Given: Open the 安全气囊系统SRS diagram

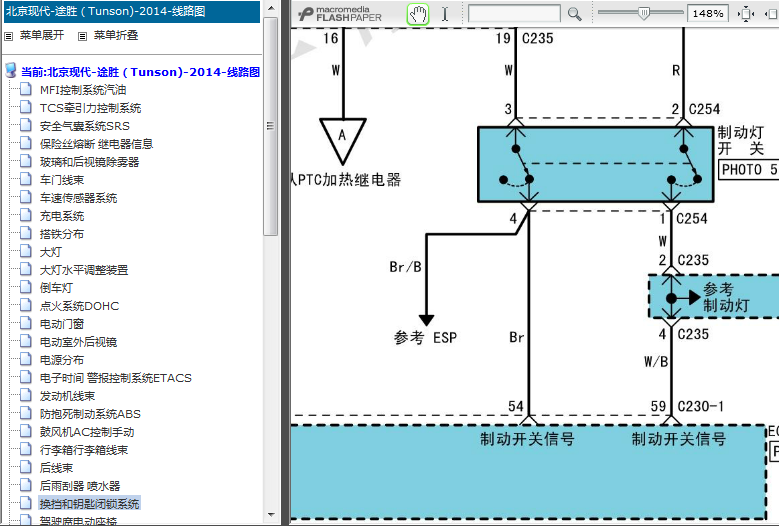Looking at the screenshot, I should [x=84, y=126].
